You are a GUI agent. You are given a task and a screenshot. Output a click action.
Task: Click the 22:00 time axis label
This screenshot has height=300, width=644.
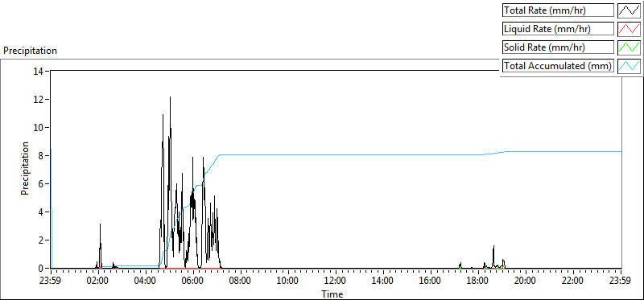click(573, 282)
